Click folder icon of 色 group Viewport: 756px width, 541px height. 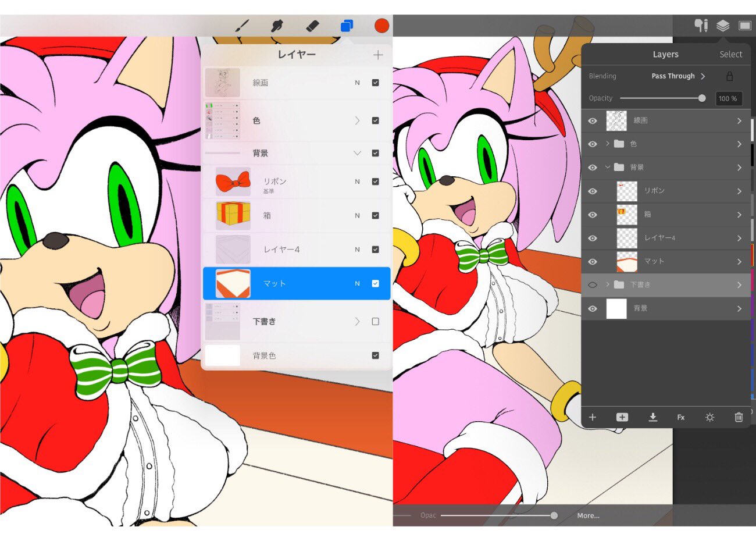click(619, 144)
